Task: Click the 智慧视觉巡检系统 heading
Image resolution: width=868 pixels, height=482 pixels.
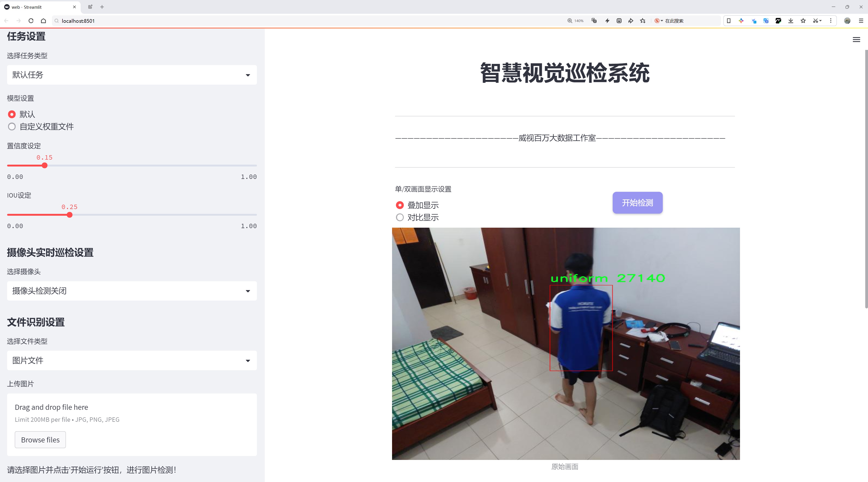Action: tap(565, 73)
